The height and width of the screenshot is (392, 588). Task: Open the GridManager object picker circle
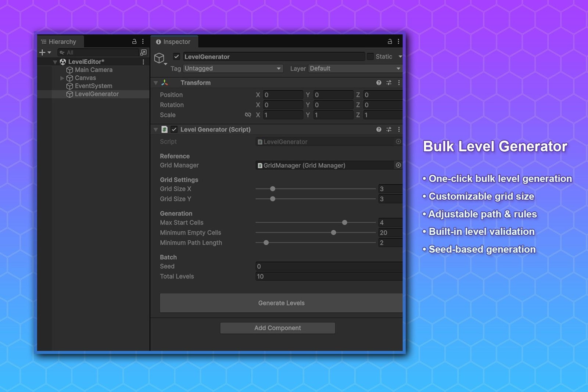pos(398,165)
